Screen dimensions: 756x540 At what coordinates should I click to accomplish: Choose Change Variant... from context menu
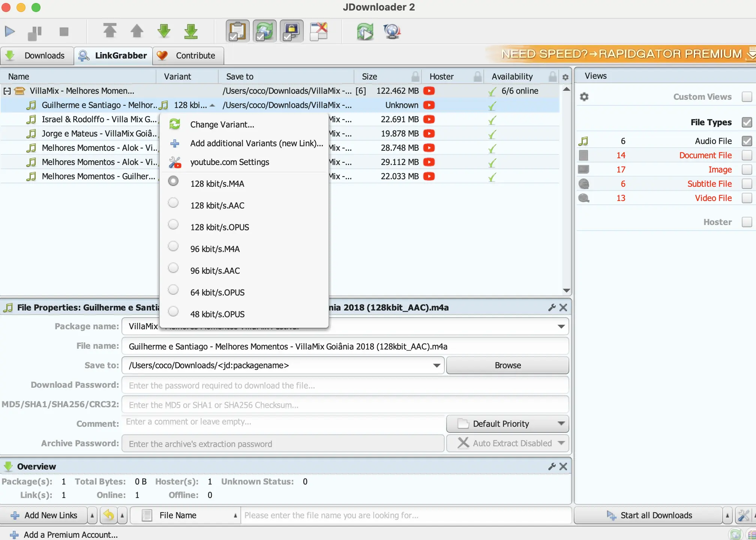coord(222,124)
